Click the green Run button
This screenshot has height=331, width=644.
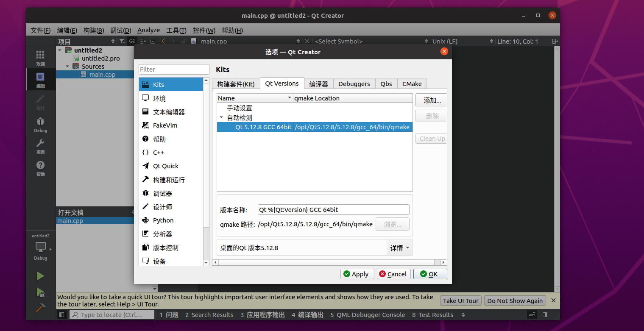40,276
